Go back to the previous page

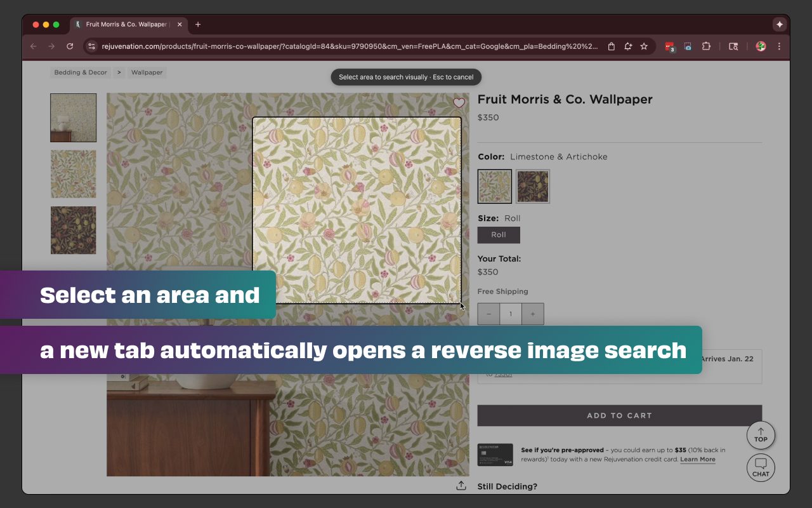(x=34, y=46)
